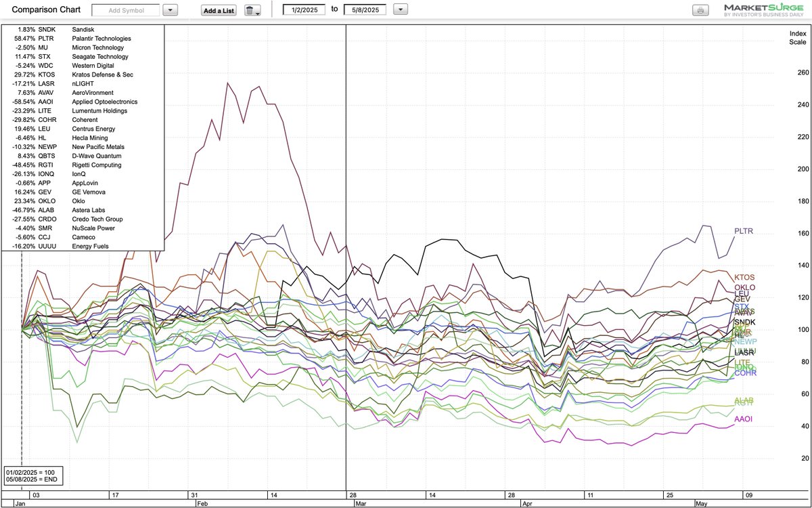812x508 pixels.
Task: Open the Add Symbol dropdown arrow
Action: tap(171, 10)
